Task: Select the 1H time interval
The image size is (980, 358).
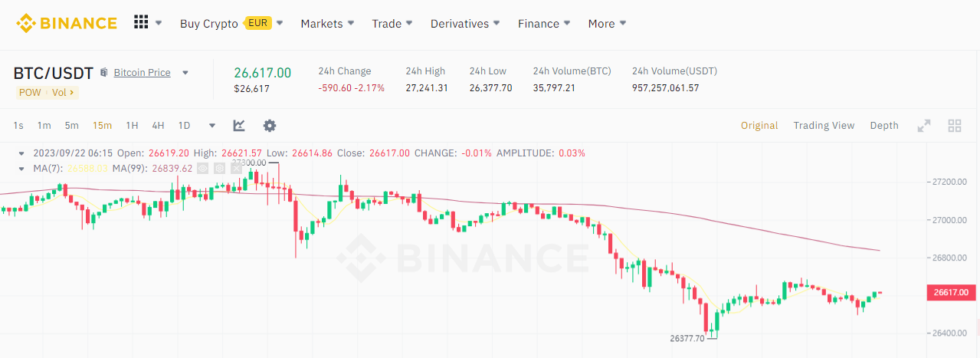Action: pos(132,126)
